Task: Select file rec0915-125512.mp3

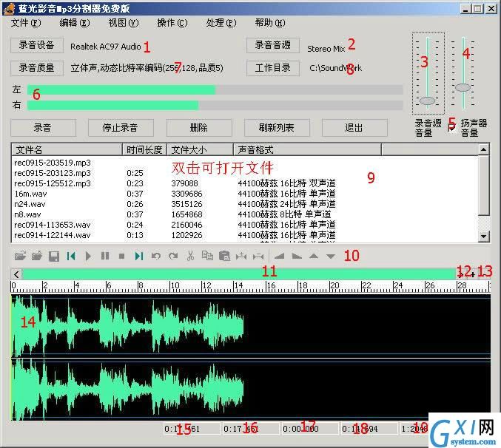Action: tap(53, 183)
